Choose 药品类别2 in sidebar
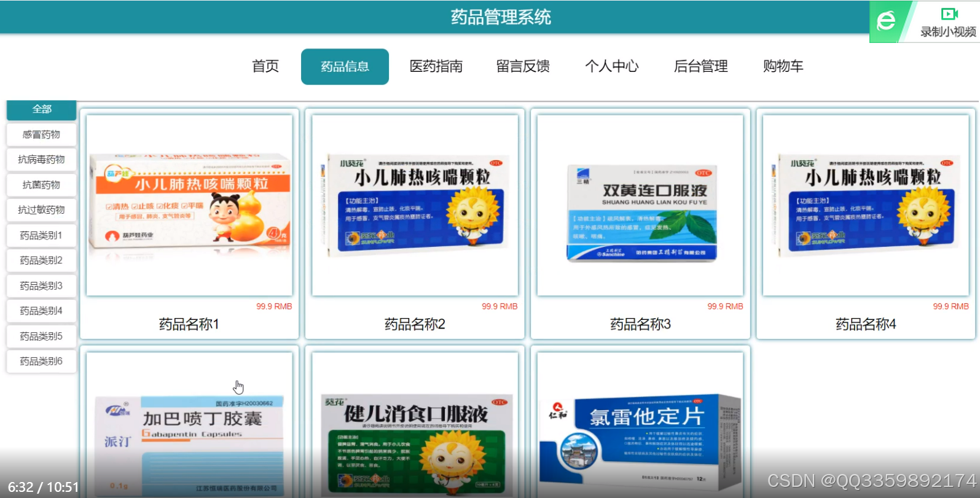The width and height of the screenshot is (980, 498). pos(42,260)
